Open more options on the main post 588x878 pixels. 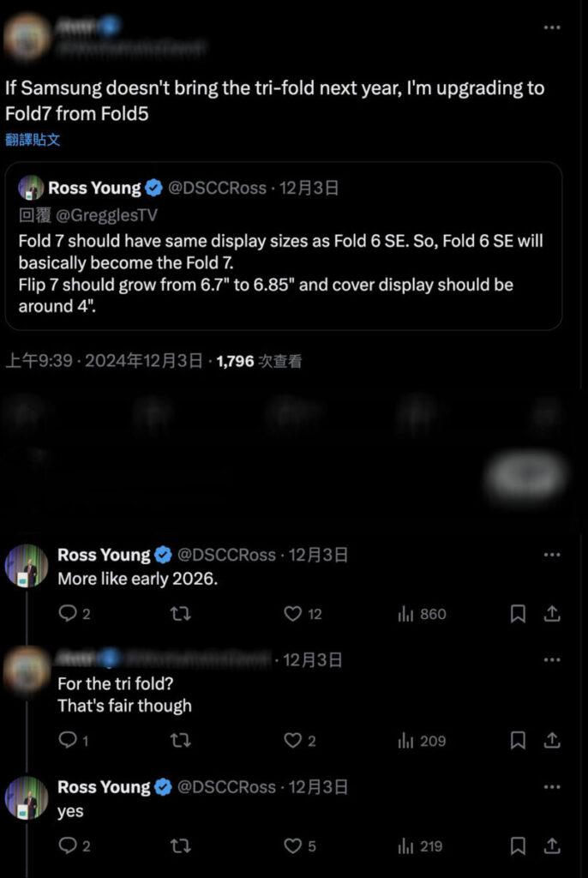pyautogui.click(x=553, y=27)
